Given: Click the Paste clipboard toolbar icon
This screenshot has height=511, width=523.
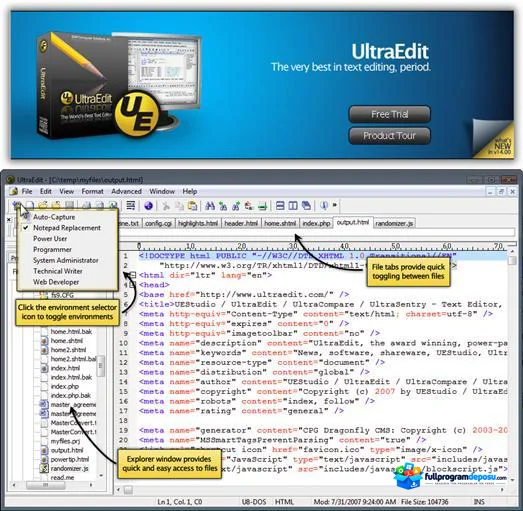Looking at the screenshot, I should point(192,206).
